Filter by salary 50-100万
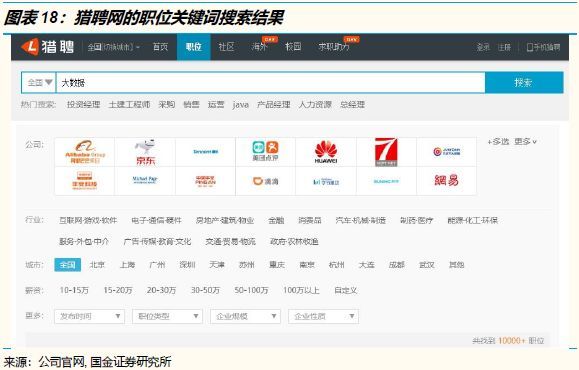 click(x=251, y=290)
